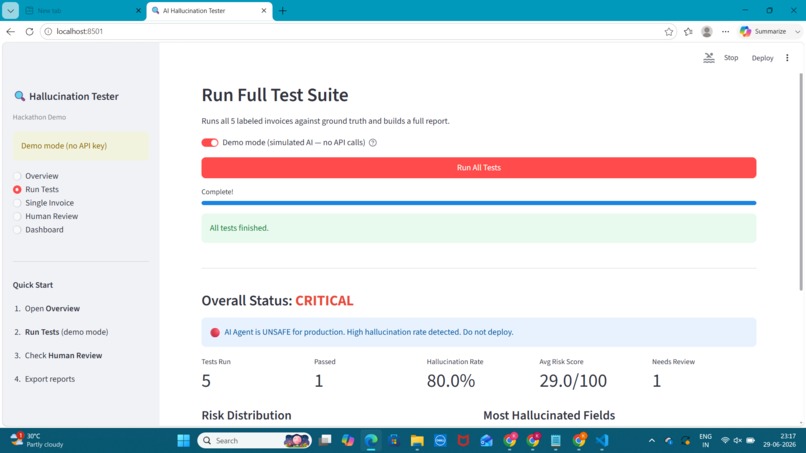Click the 'Risk Distribution' heading
The image size is (806, 453).
pos(246,415)
